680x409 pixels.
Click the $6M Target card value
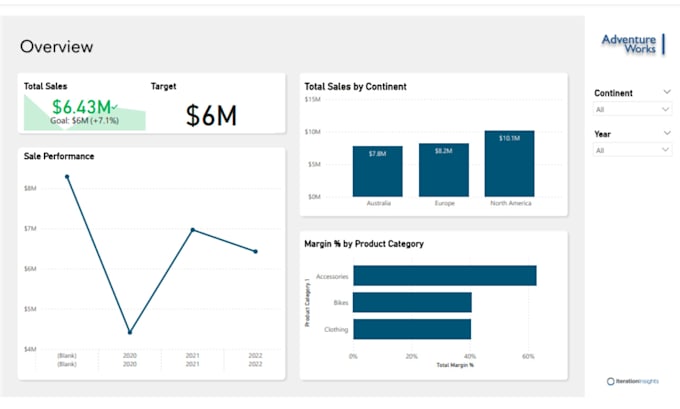pyautogui.click(x=211, y=115)
